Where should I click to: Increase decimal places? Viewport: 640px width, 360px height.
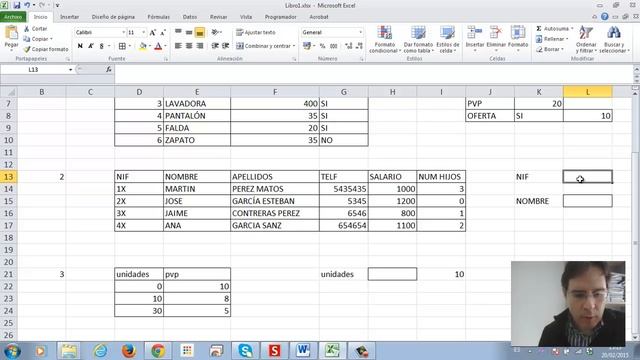click(x=349, y=46)
